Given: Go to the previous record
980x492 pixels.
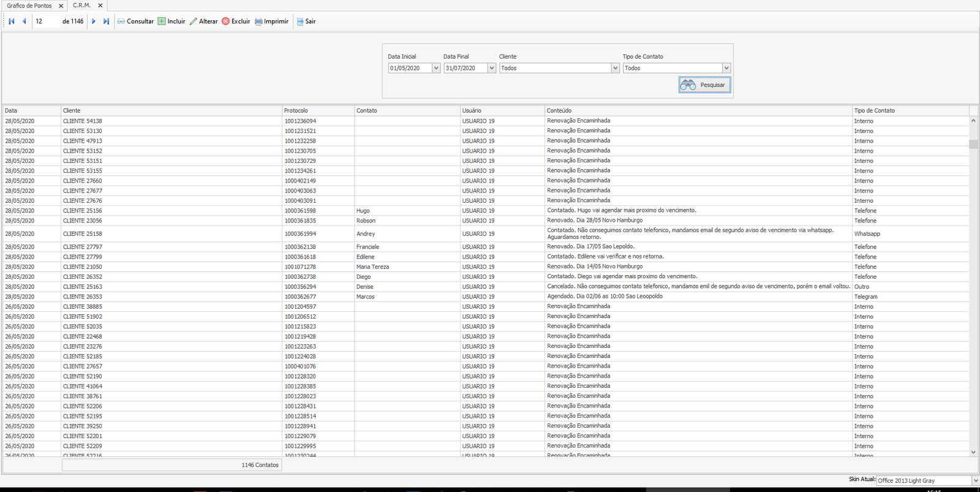Looking at the screenshot, I should pos(24,21).
